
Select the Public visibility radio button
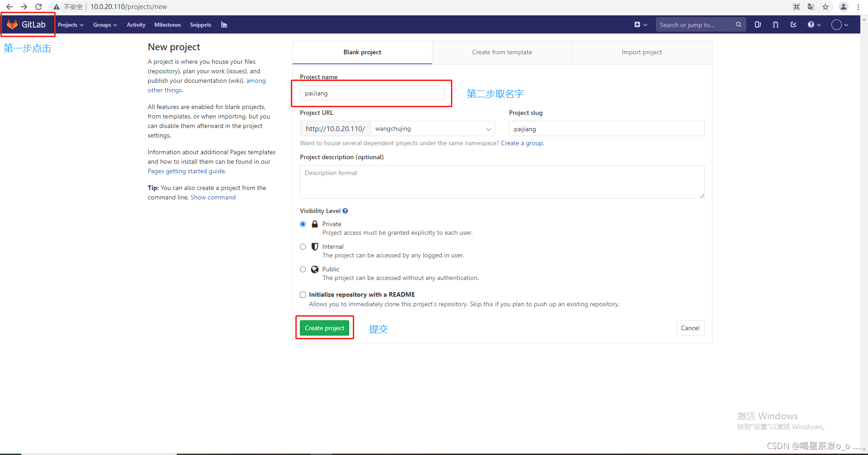point(303,269)
